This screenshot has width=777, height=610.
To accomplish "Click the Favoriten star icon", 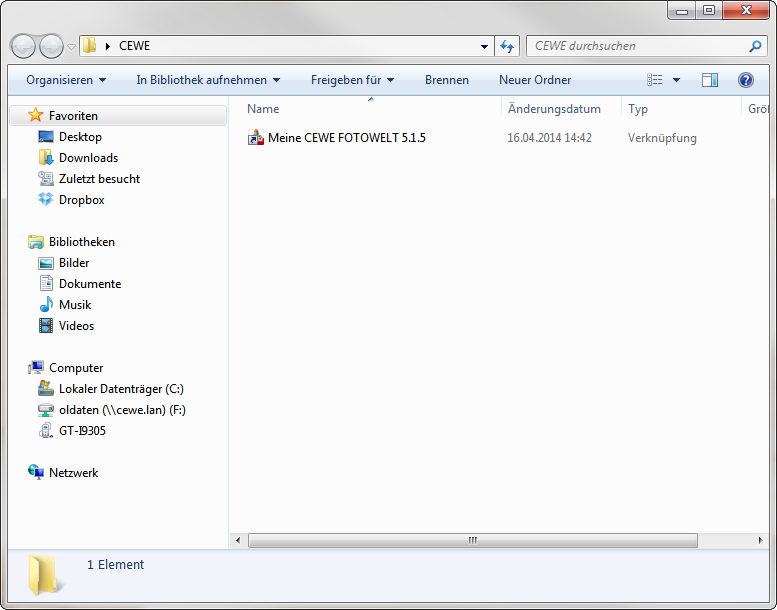I will point(35,115).
